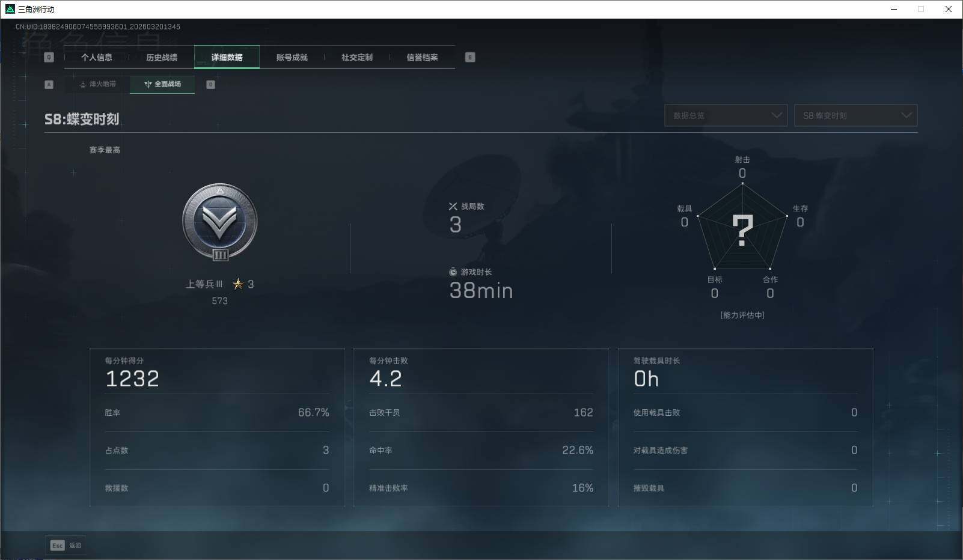Click the Q key previous-tab icon
Screen dimensions: 963x560
(x=49, y=57)
